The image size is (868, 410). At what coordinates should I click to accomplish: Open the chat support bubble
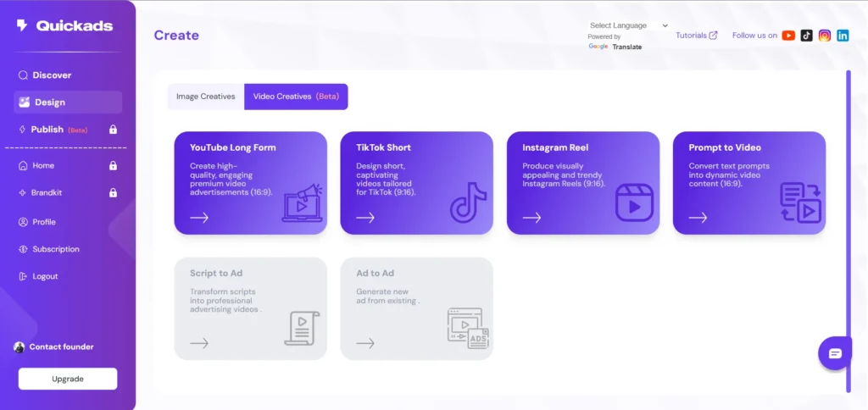coord(835,353)
